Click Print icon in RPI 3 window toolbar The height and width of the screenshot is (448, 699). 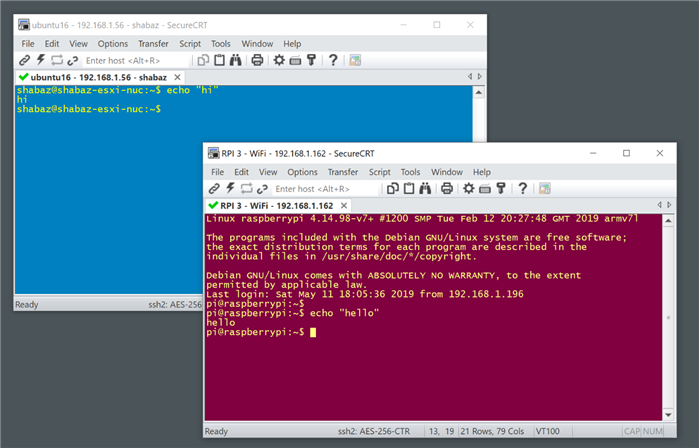447,189
